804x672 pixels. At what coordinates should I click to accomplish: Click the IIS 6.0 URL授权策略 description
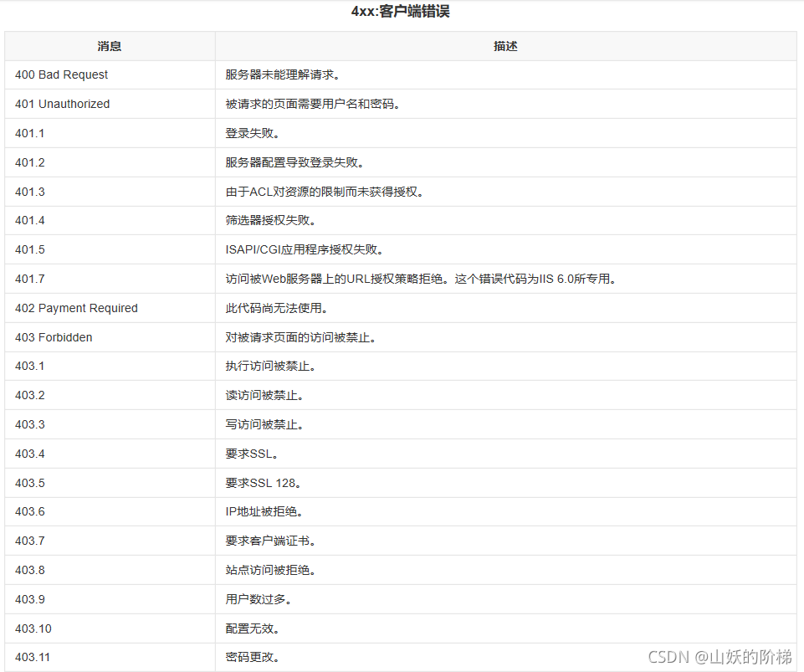pyautogui.click(x=421, y=279)
